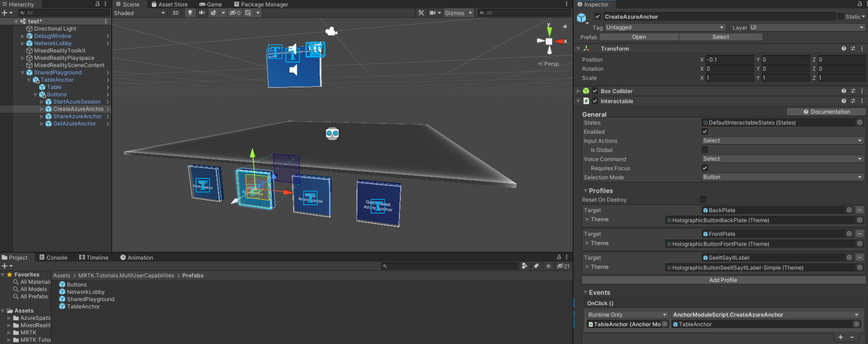The image size is (868, 344).
Task: Click the plus button in Hierarchy
Action: point(5,13)
